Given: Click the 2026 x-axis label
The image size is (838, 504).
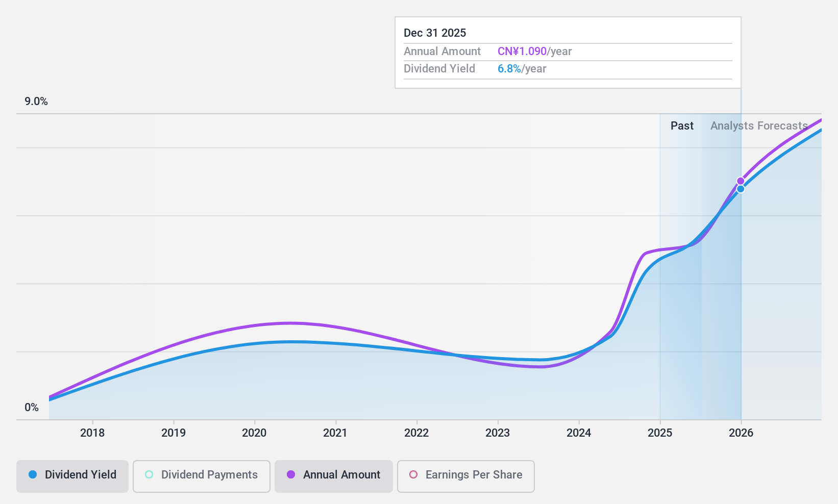Looking at the screenshot, I should (x=741, y=433).
